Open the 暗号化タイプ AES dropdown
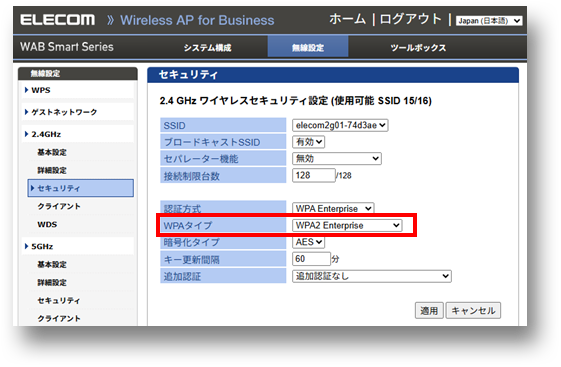This screenshot has width=561, height=367. [308, 242]
